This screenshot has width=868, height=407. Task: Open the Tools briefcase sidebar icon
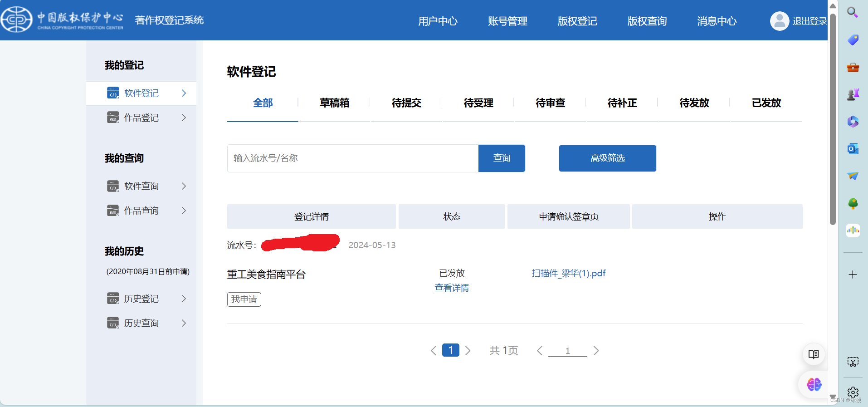click(x=853, y=67)
